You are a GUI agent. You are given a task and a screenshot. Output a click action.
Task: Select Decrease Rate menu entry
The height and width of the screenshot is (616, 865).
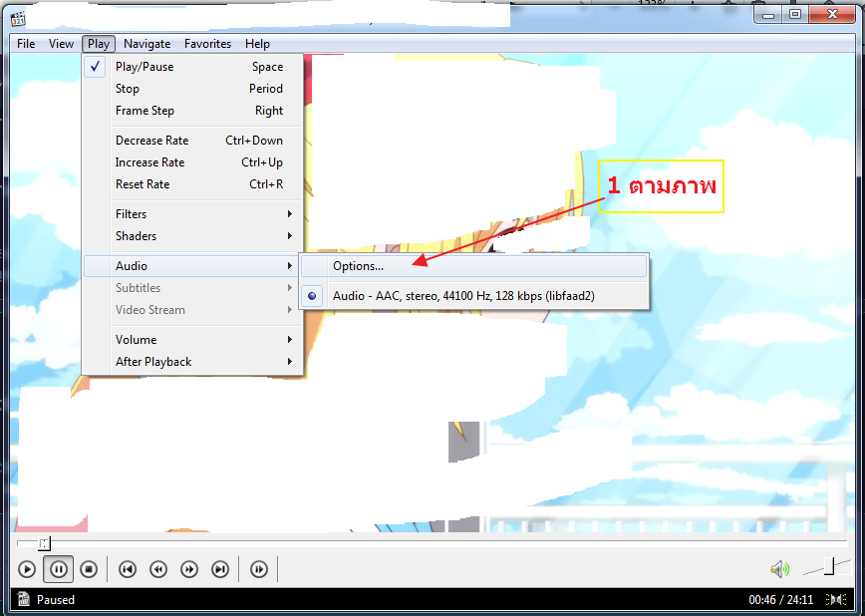point(192,141)
